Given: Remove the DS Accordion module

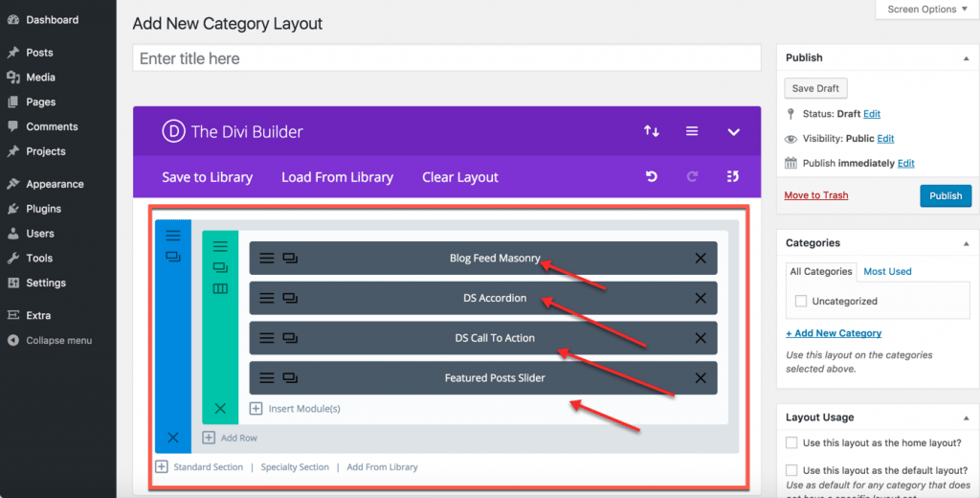Looking at the screenshot, I should (701, 298).
